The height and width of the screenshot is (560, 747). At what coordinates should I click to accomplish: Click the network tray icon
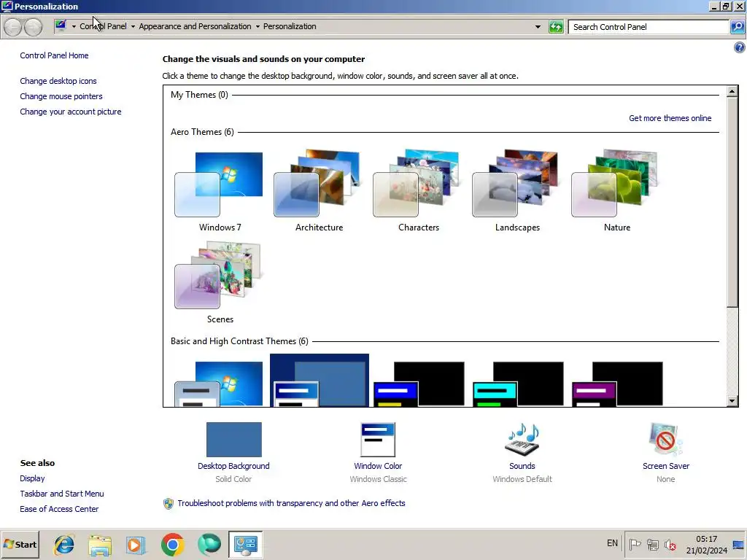click(x=653, y=544)
